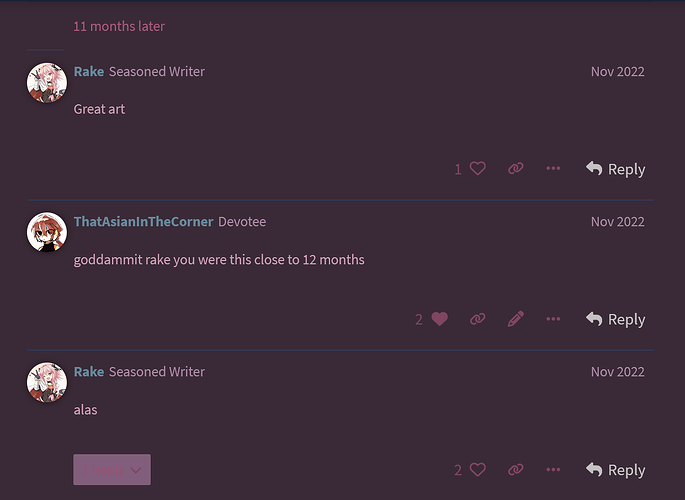Screen dimensions: 685x500
Task: Like Rake's "alas" post
Action: (x=477, y=470)
